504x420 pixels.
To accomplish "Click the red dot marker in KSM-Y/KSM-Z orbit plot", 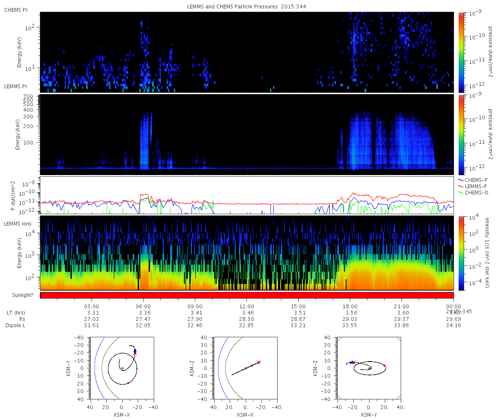I will (385, 366).
